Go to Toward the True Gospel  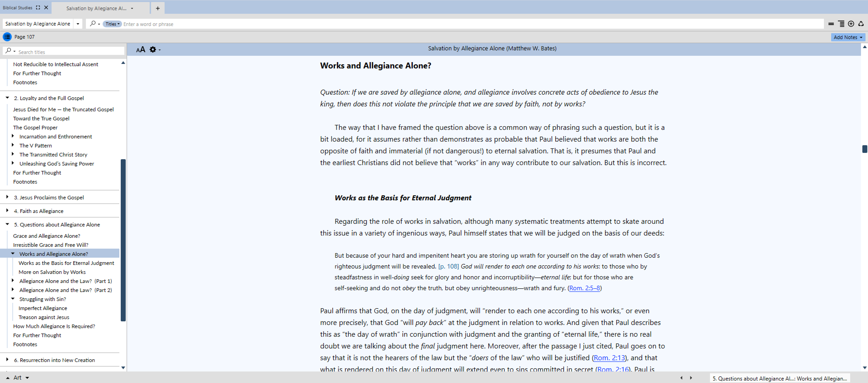41,119
